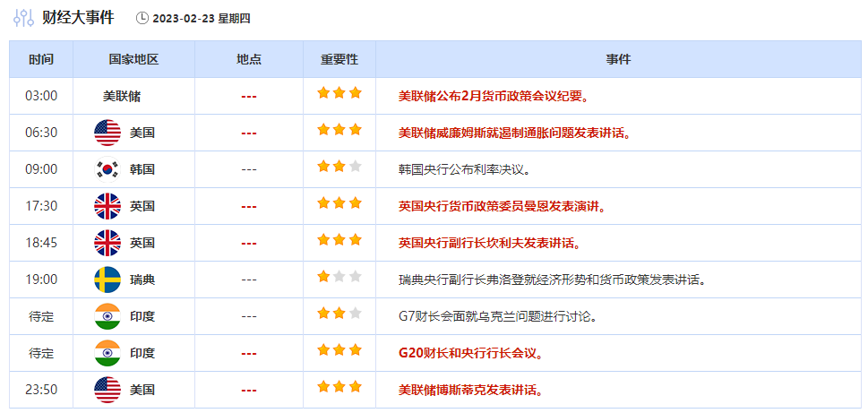Click the 美联储 region cell
The height and width of the screenshot is (413, 868).
[x=122, y=97]
